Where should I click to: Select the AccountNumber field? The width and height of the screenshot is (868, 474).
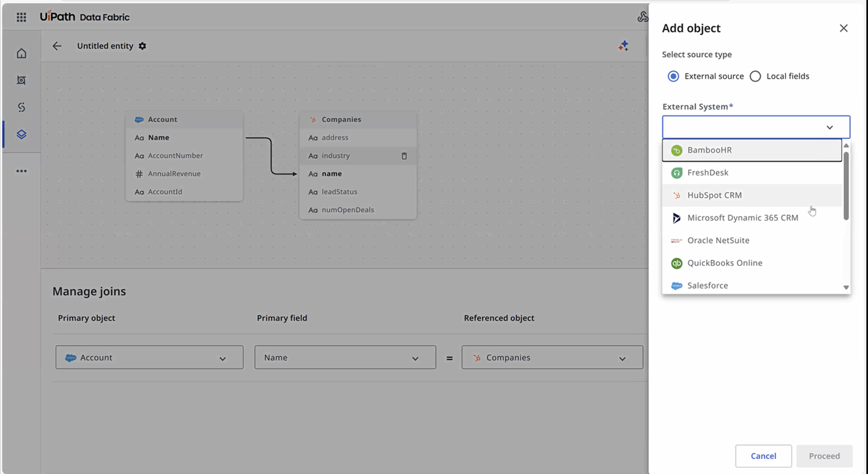[184, 156]
